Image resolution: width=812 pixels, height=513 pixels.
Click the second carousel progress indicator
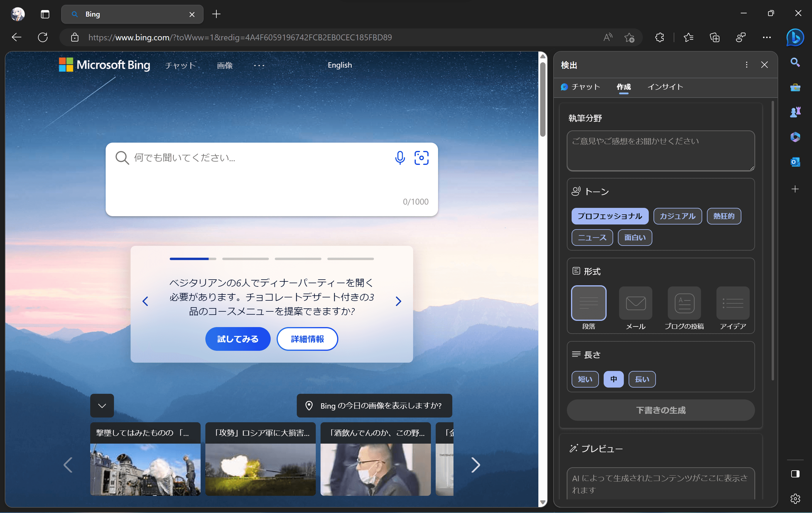click(x=245, y=259)
